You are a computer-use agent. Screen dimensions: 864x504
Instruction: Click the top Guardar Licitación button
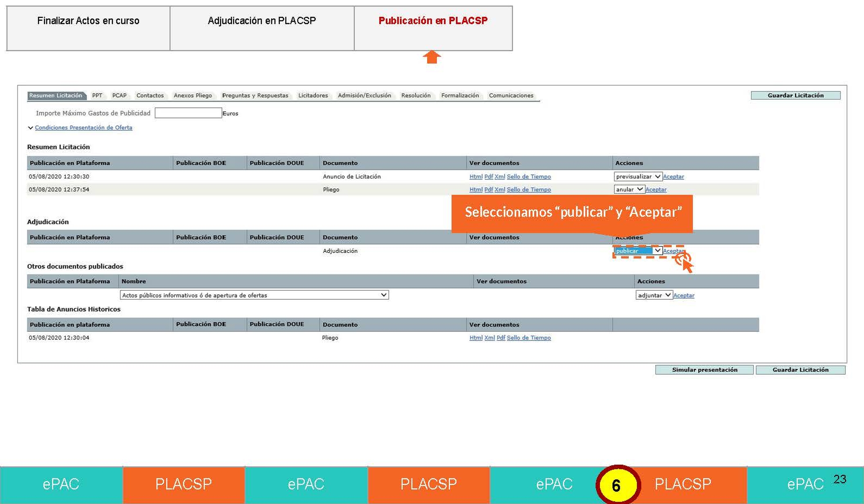click(x=796, y=95)
